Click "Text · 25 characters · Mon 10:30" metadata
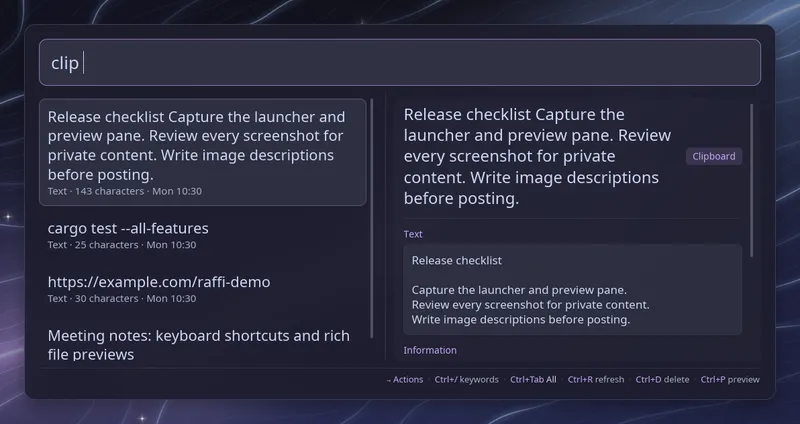Viewport: 800px width, 424px height. click(x=121, y=244)
